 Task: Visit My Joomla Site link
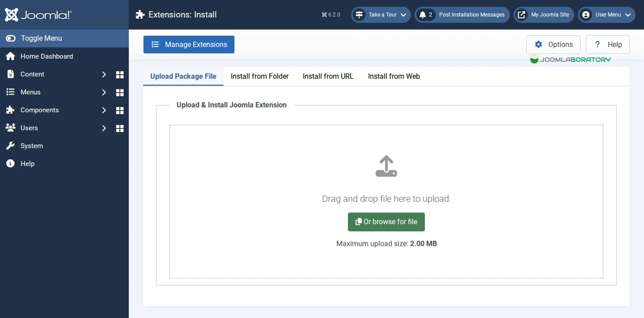543,15
